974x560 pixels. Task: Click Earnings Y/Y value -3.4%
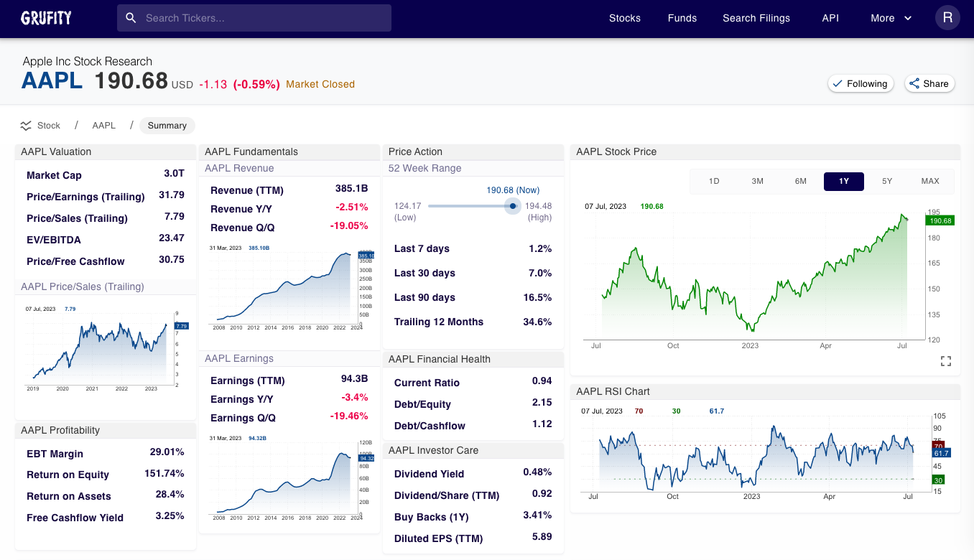pyautogui.click(x=355, y=397)
